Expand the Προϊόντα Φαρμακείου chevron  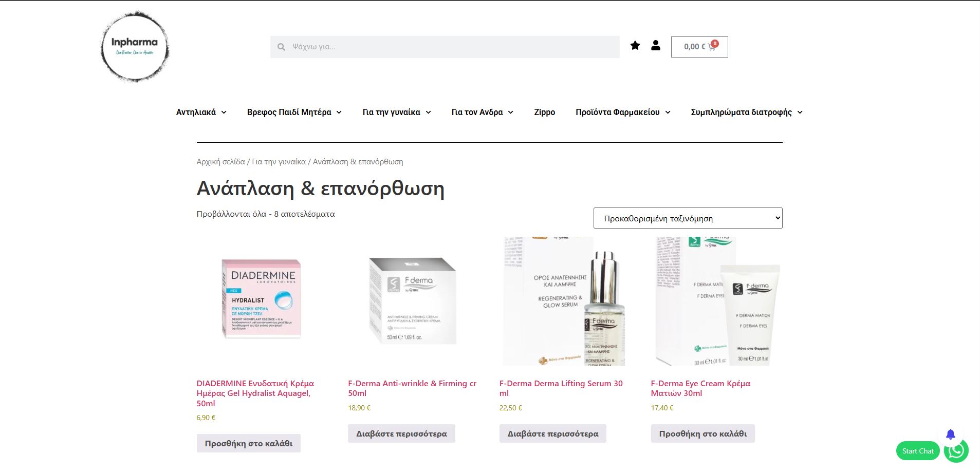point(668,112)
